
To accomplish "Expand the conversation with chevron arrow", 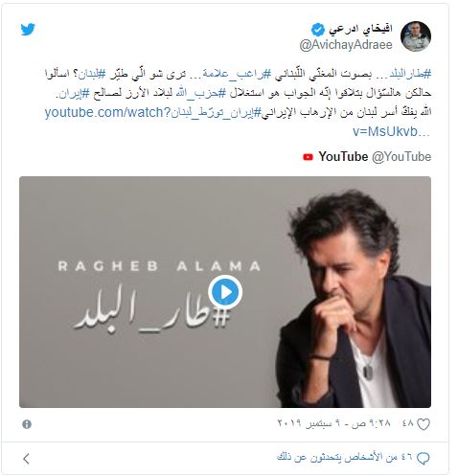I will [27, 459].
